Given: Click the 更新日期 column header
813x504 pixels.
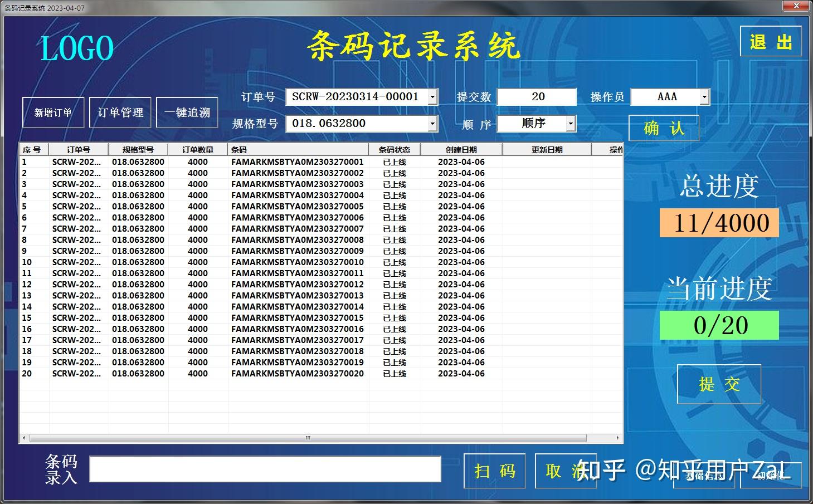Looking at the screenshot, I should (547, 149).
